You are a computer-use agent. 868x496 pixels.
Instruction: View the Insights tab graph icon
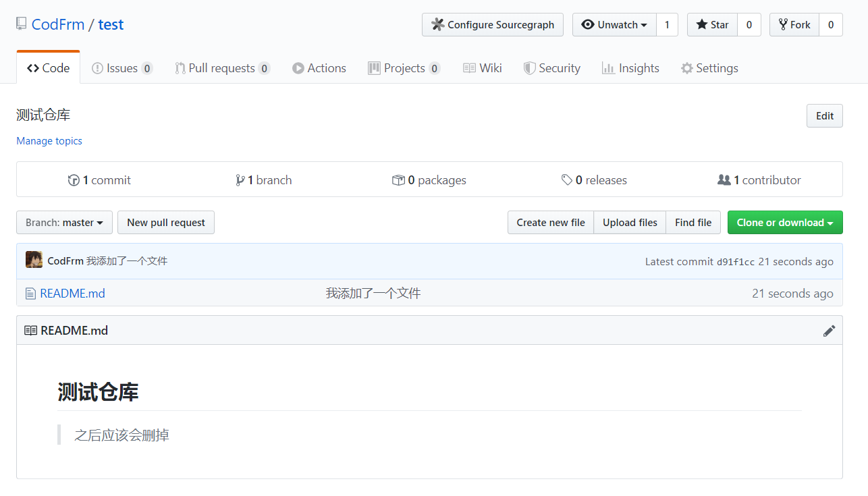(608, 68)
